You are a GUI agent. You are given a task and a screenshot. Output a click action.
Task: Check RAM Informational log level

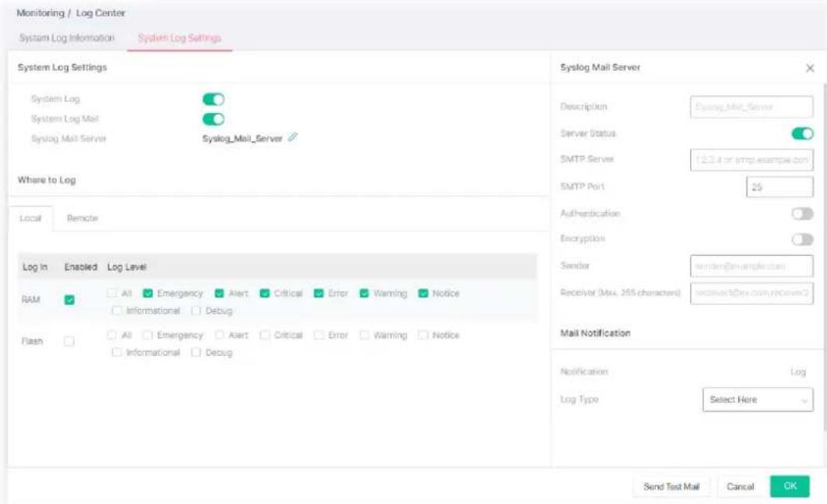(116, 311)
